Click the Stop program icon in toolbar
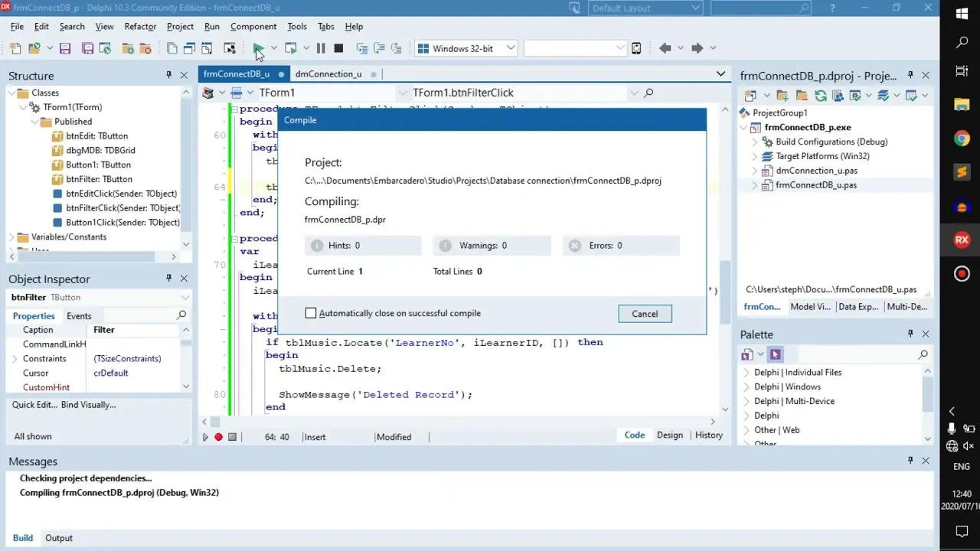 point(338,48)
